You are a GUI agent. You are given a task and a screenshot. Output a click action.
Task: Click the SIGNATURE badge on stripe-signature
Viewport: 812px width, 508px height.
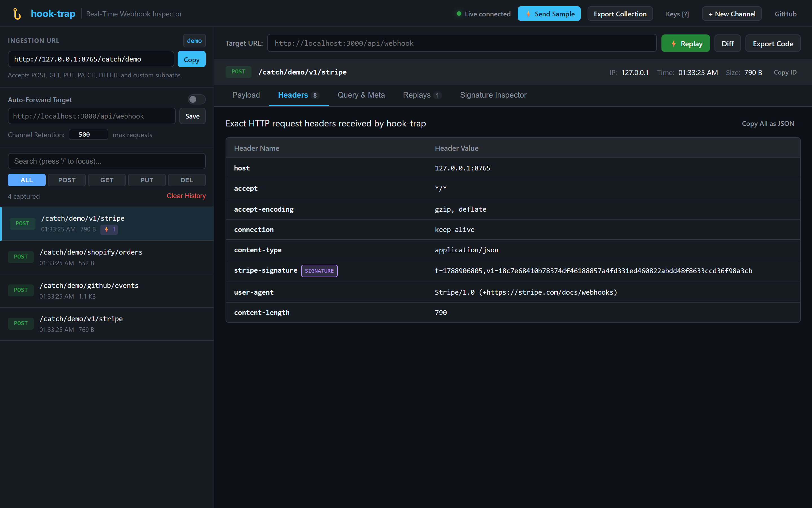(x=319, y=271)
